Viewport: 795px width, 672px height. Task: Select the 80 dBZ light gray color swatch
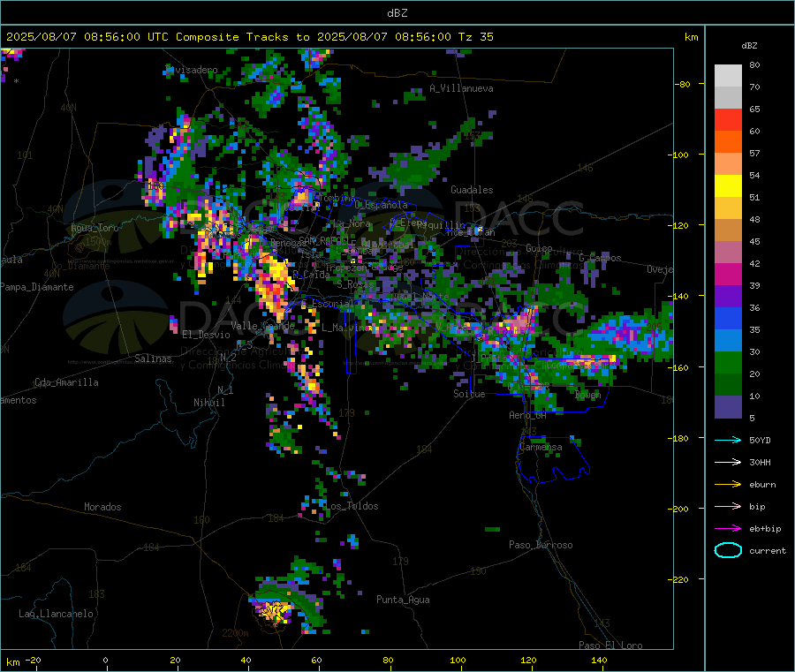pos(728,76)
